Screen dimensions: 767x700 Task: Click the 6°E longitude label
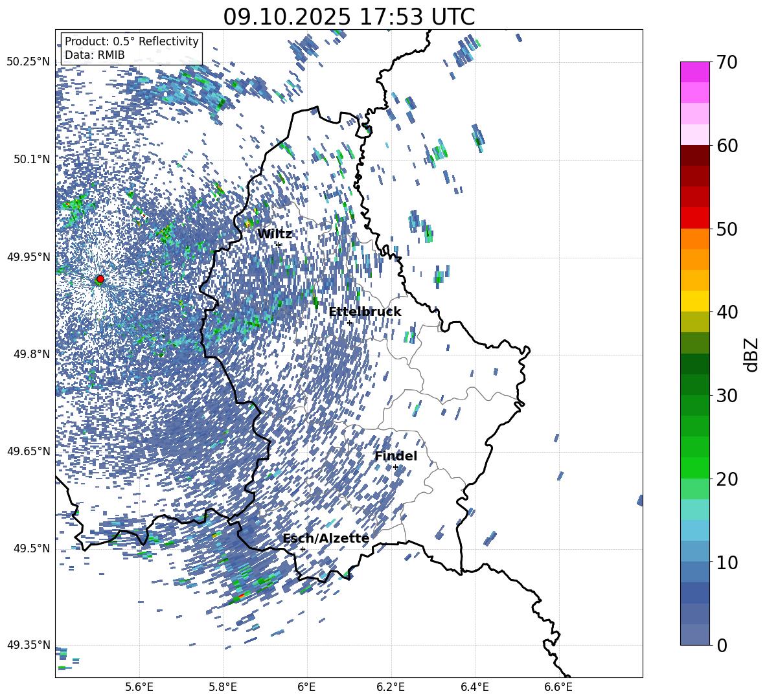point(306,687)
